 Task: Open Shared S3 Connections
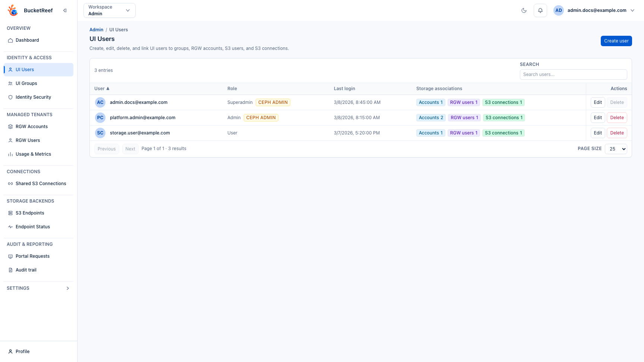38,184
